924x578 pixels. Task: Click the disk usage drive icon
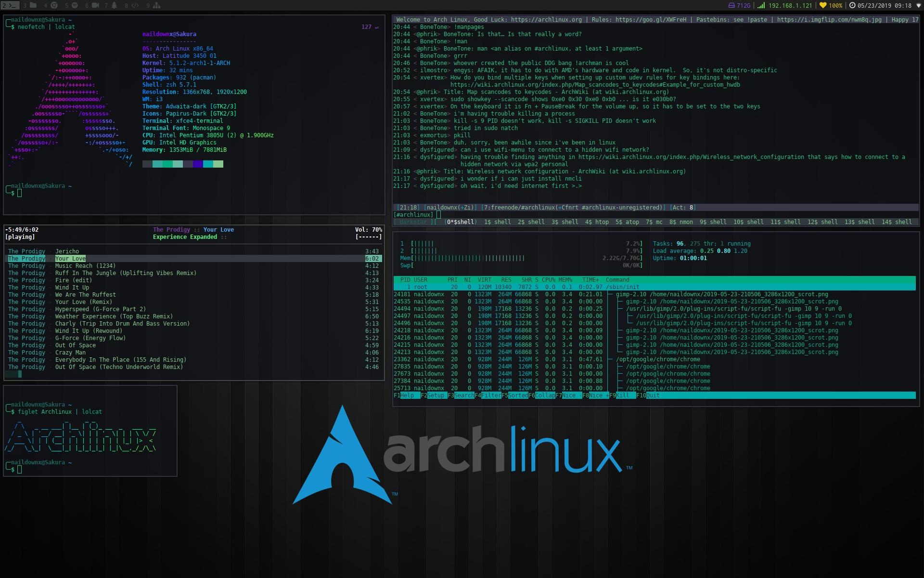point(731,5)
